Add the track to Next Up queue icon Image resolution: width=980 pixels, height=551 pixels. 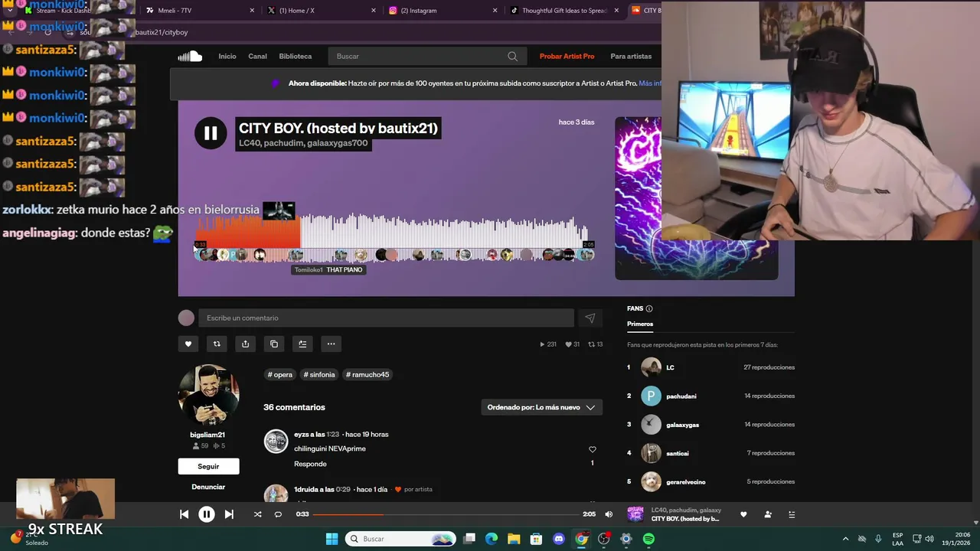(x=302, y=344)
